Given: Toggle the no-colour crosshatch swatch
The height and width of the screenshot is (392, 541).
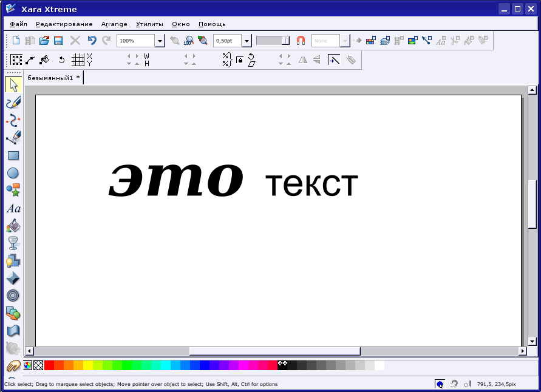Looking at the screenshot, I should pos(38,365).
